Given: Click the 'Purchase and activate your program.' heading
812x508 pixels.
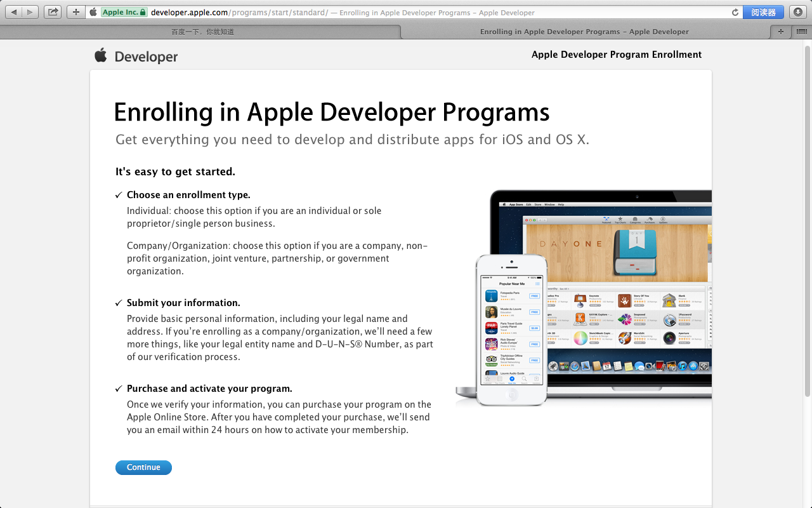Looking at the screenshot, I should pyautogui.click(x=209, y=389).
